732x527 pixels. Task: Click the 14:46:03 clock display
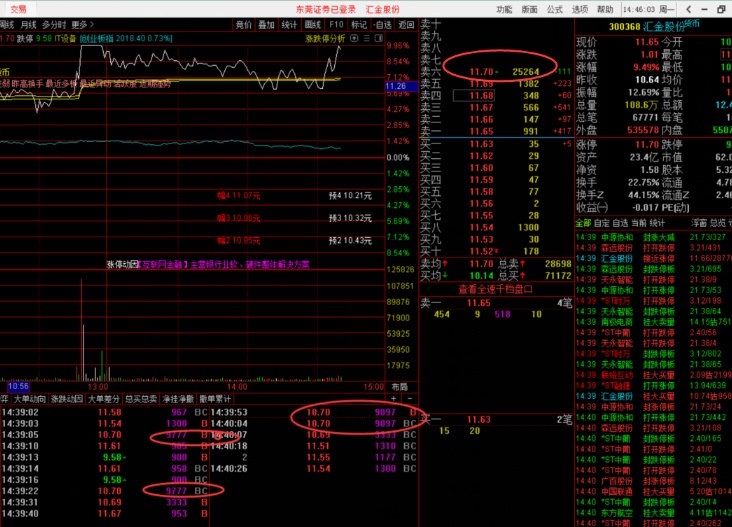click(639, 9)
